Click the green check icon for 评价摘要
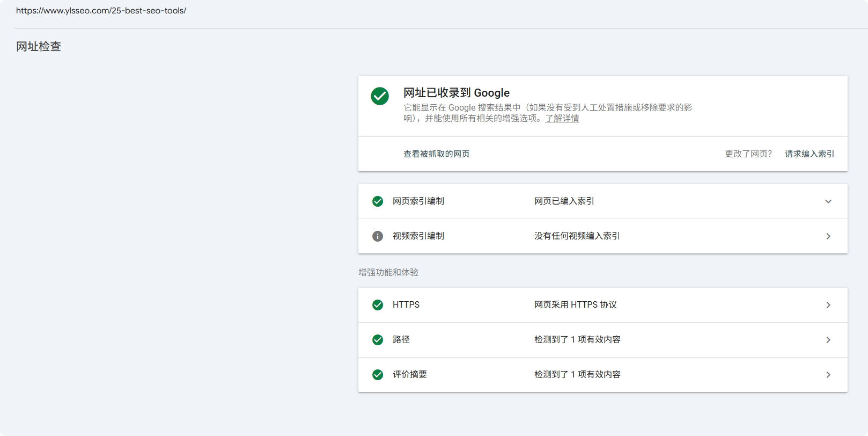The width and height of the screenshot is (868, 436). [378, 375]
